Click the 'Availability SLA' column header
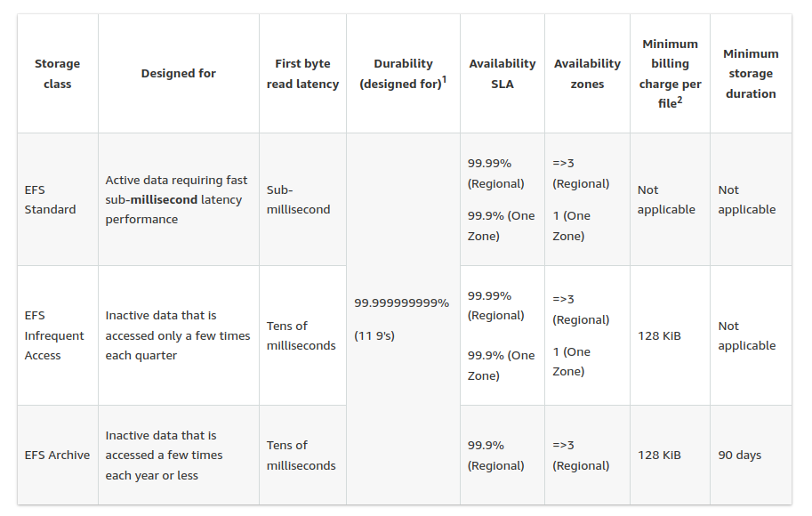The height and width of the screenshot is (516, 812). pos(502,74)
